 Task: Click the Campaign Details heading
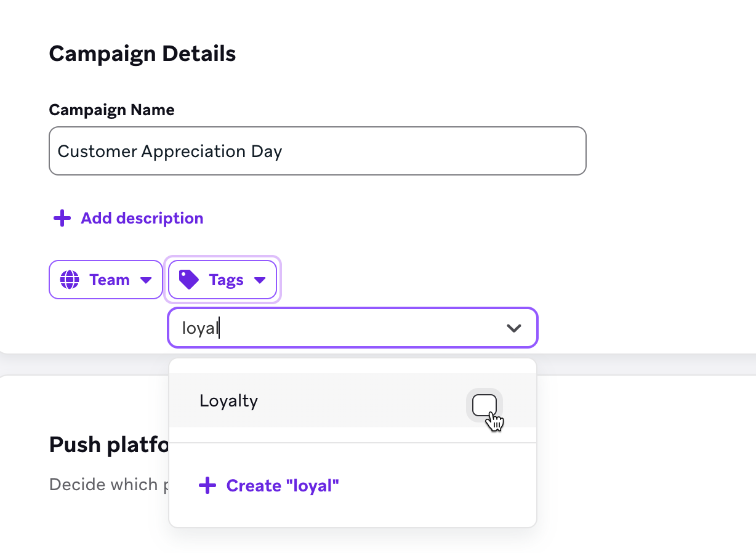pos(142,54)
